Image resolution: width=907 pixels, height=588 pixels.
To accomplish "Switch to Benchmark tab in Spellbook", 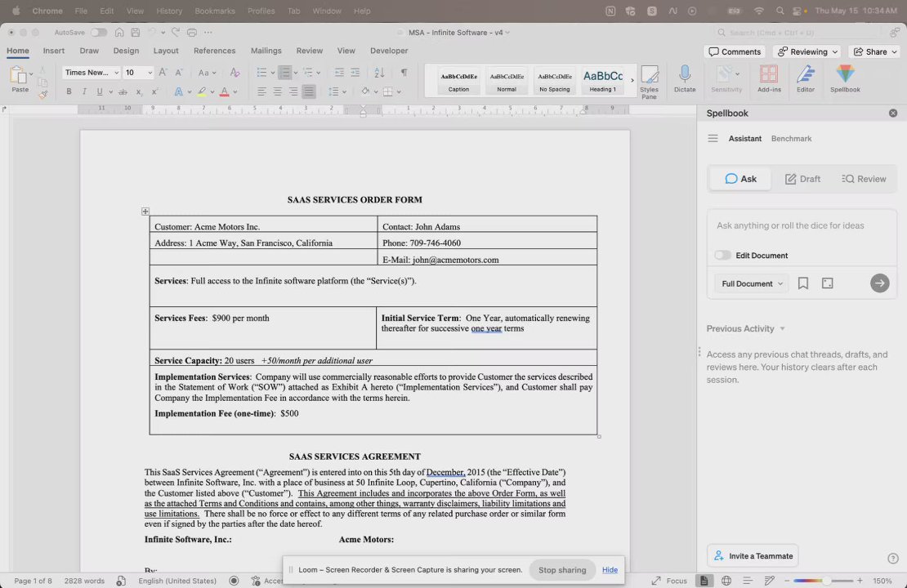I will 791,138.
